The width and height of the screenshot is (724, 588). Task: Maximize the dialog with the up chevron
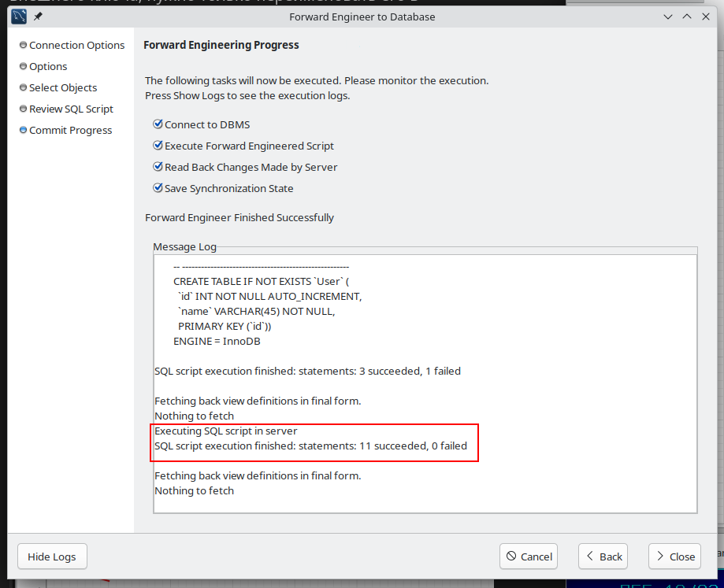[x=686, y=17]
